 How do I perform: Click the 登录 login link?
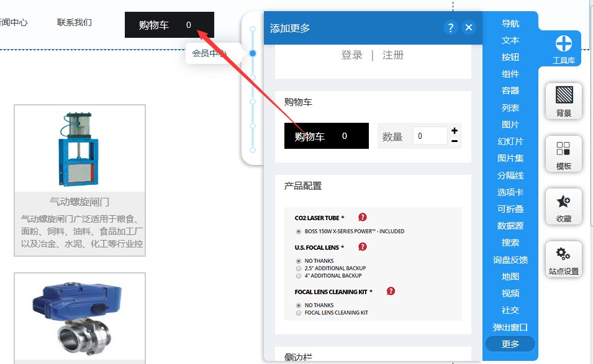[x=351, y=55]
